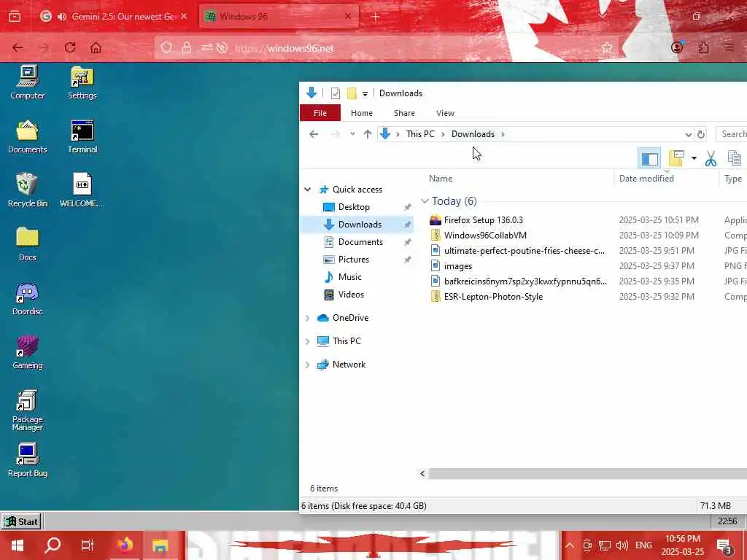Launch the Gameing shortcut icon

click(x=28, y=352)
